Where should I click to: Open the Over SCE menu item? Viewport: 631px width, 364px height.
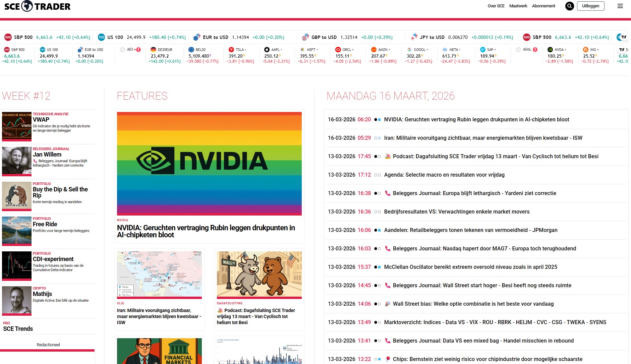(496, 6)
